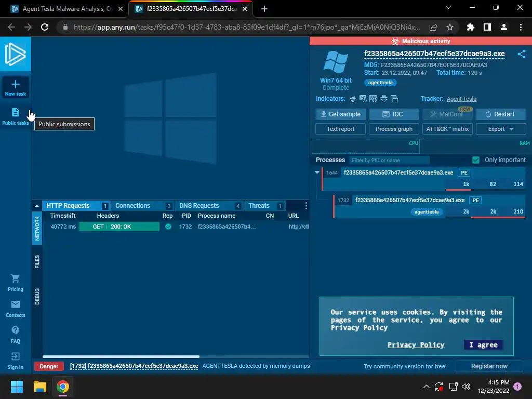Switch to DNS Requests tab
This screenshot has height=399, width=532.
(209, 206)
